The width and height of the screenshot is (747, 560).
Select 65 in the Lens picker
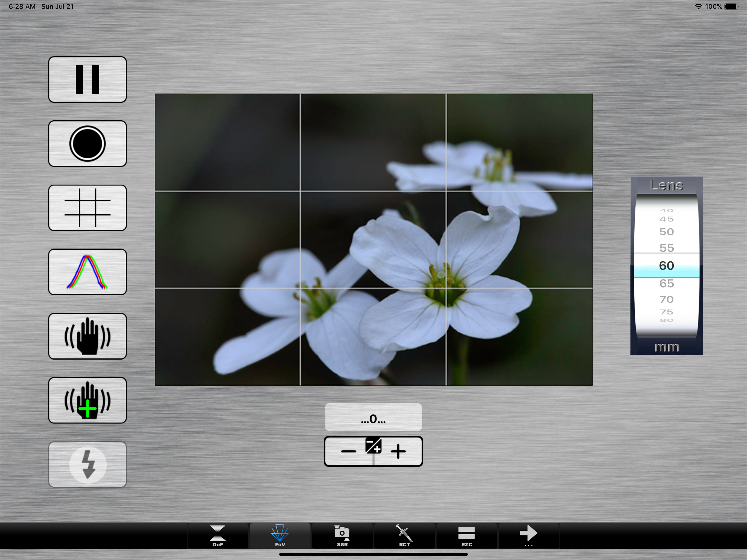666,283
